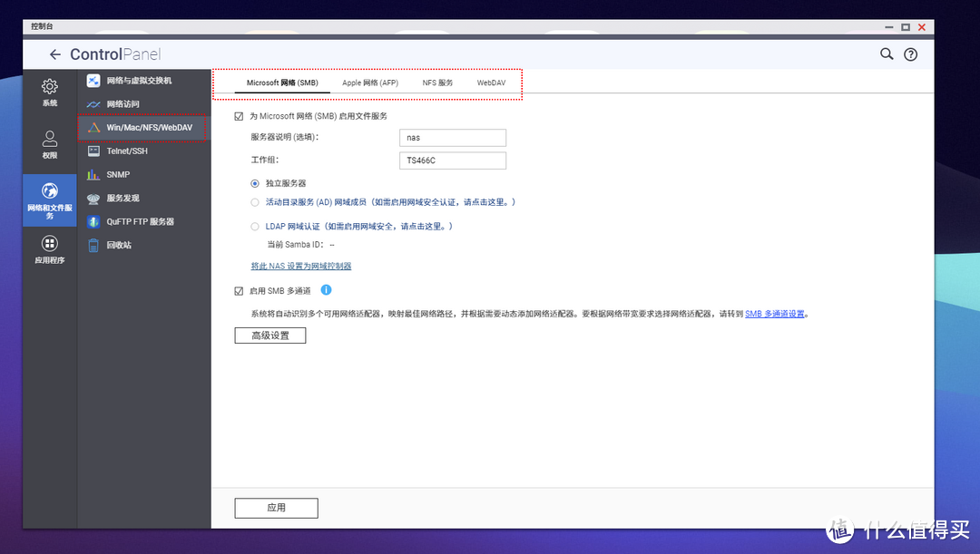
Task: Click the 服务发现 icon
Action: click(x=93, y=199)
